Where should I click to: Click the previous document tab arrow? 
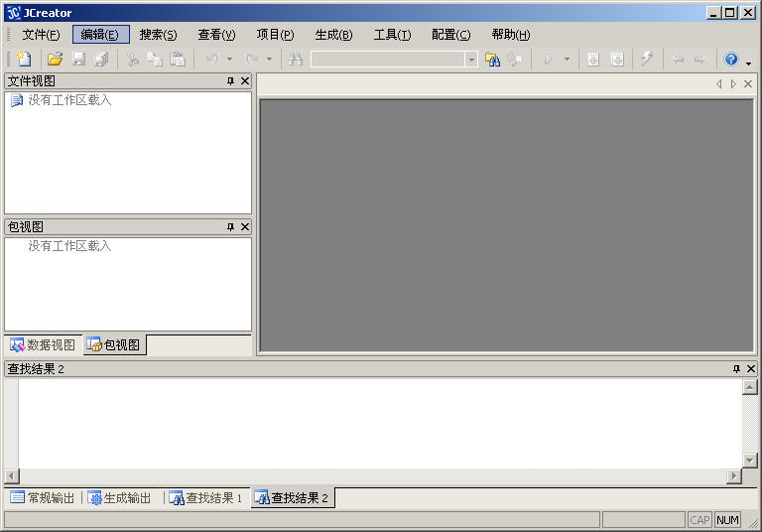point(718,84)
